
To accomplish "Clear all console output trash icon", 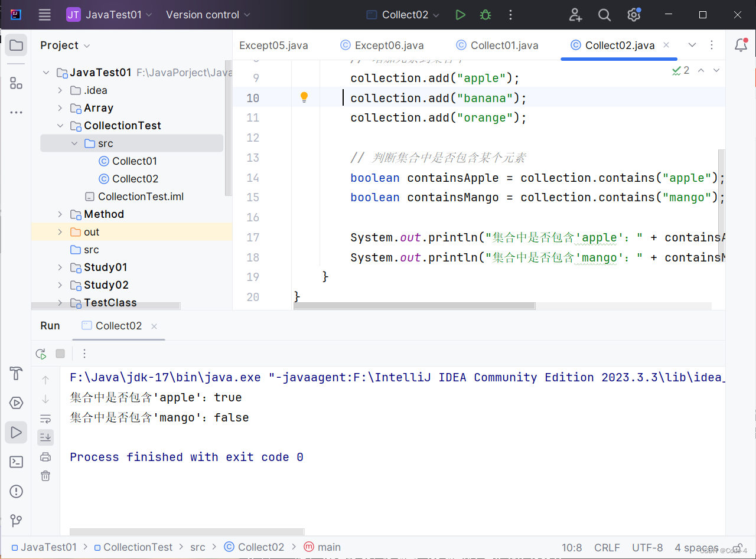I will [45, 476].
